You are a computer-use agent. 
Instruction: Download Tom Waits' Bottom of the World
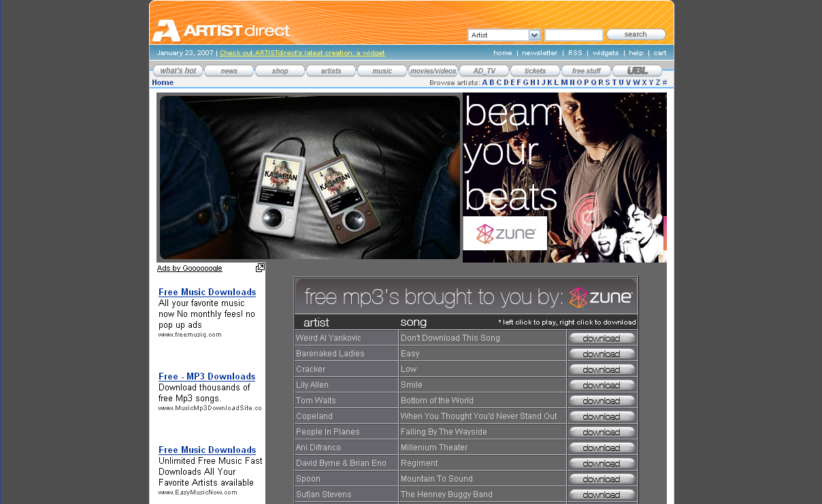[x=602, y=401]
